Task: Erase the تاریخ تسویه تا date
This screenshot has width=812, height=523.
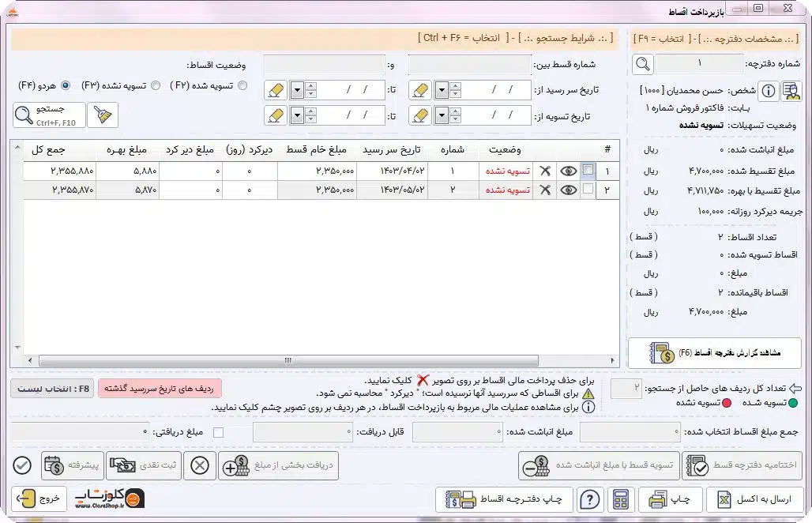Action: 276,115
